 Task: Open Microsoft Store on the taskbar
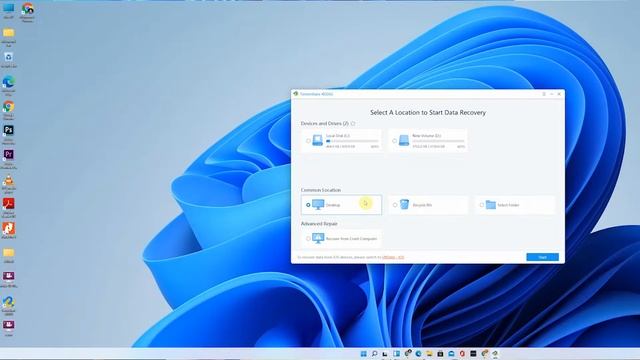(x=440, y=353)
